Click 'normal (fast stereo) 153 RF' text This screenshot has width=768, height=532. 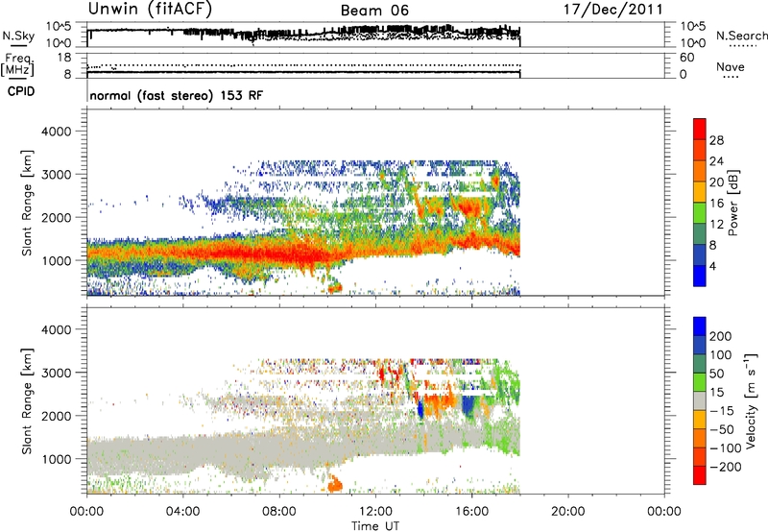pos(177,95)
